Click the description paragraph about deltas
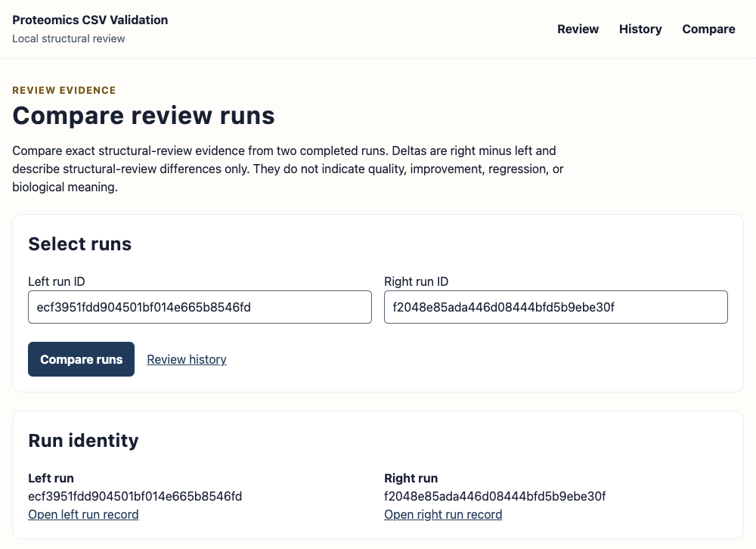Viewport: 756px width, 549px height. click(x=288, y=169)
